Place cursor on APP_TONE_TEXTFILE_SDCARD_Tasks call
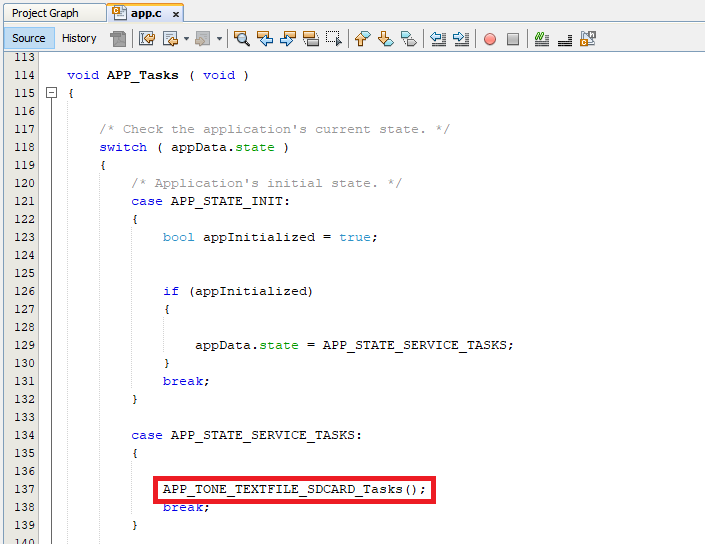The image size is (705, 544). [x=294, y=489]
